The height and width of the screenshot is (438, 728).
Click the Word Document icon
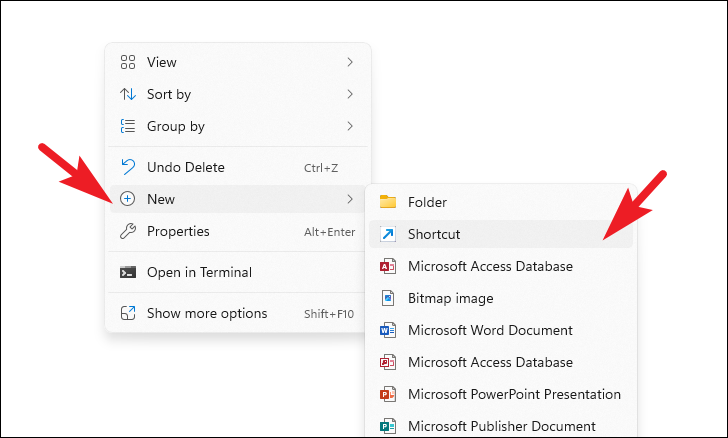click(x=388, y=330)
